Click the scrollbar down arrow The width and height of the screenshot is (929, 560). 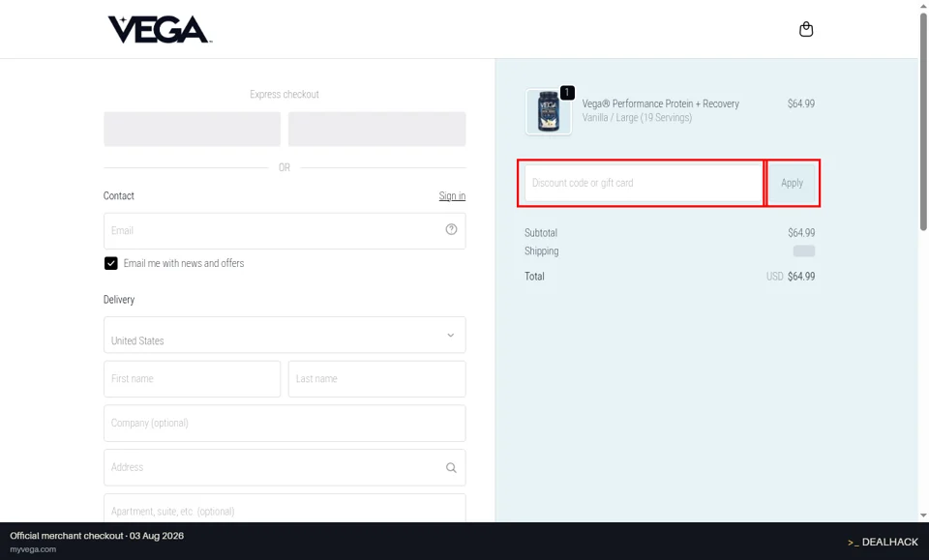923,516
